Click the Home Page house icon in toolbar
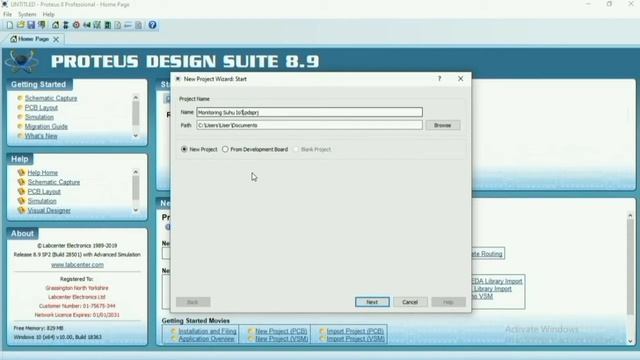This screenshot has width=640, height=360. [x=55, y=25]
